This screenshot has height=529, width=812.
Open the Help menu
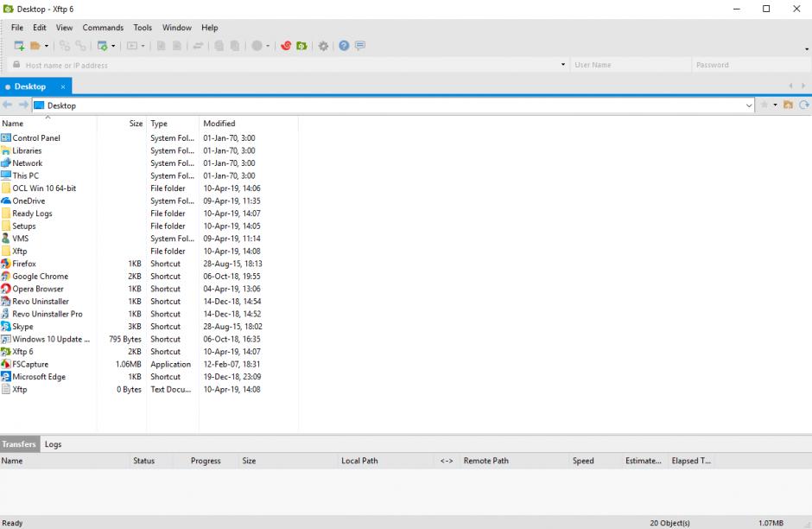tap(210, 28)
